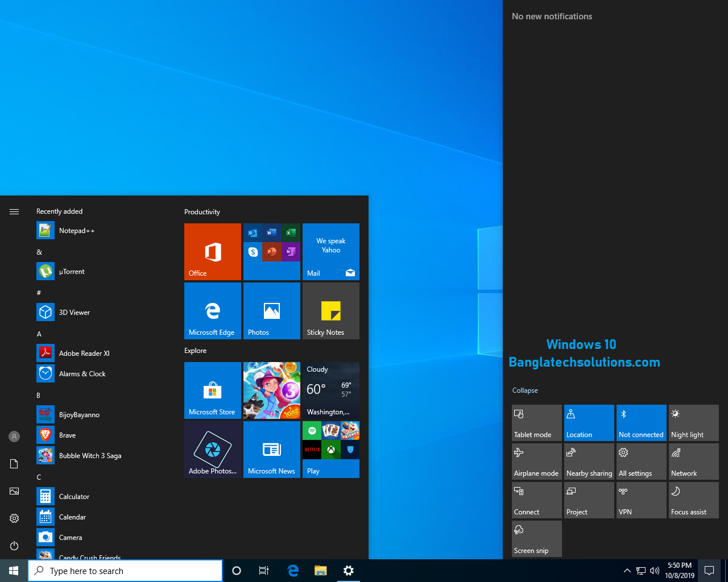
Task: Open Settings gear in Start sidebar
Action: pyautogui.click(x=14, y=518)
